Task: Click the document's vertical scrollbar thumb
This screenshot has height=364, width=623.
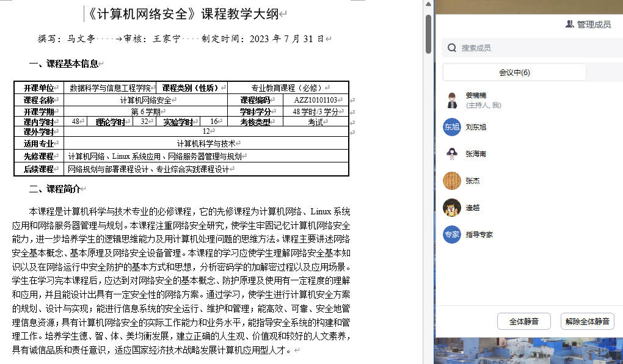Action: click(x=429, y=34)
